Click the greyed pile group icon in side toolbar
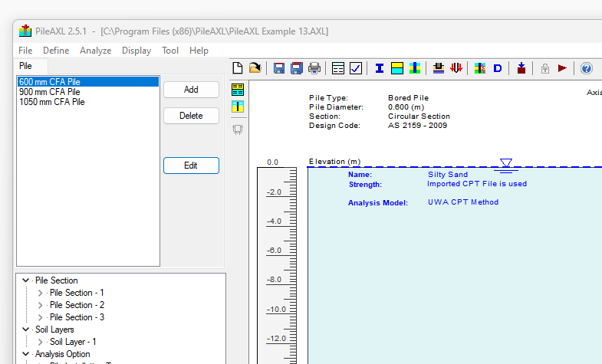The height and width of the screenshot is (364, 602). 238,130
